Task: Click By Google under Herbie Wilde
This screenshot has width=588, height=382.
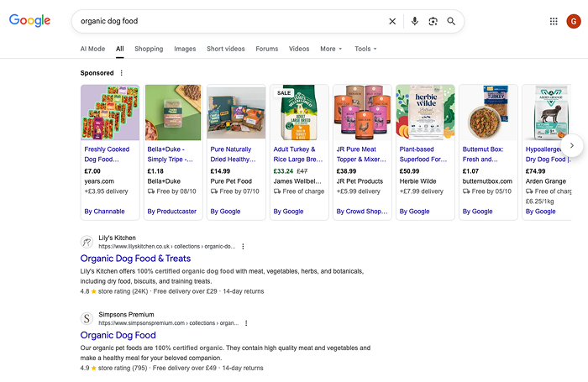Action: pos(414,212)
